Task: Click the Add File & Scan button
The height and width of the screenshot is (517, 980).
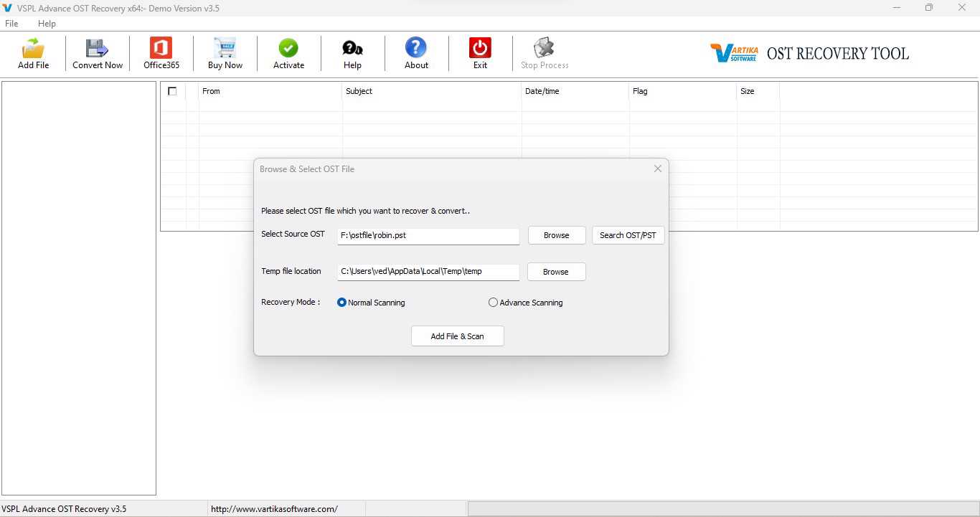Action: (457, 336)
